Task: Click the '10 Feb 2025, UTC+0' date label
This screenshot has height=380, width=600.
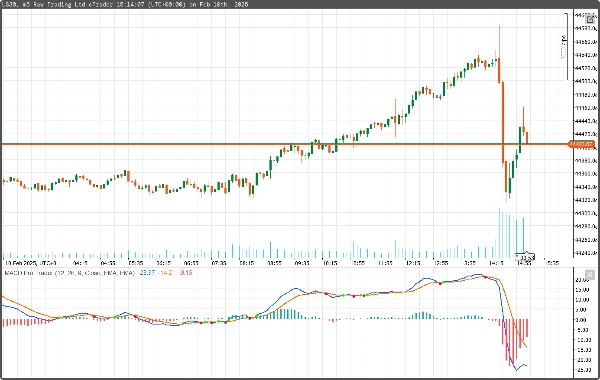Action: (31, 263)
